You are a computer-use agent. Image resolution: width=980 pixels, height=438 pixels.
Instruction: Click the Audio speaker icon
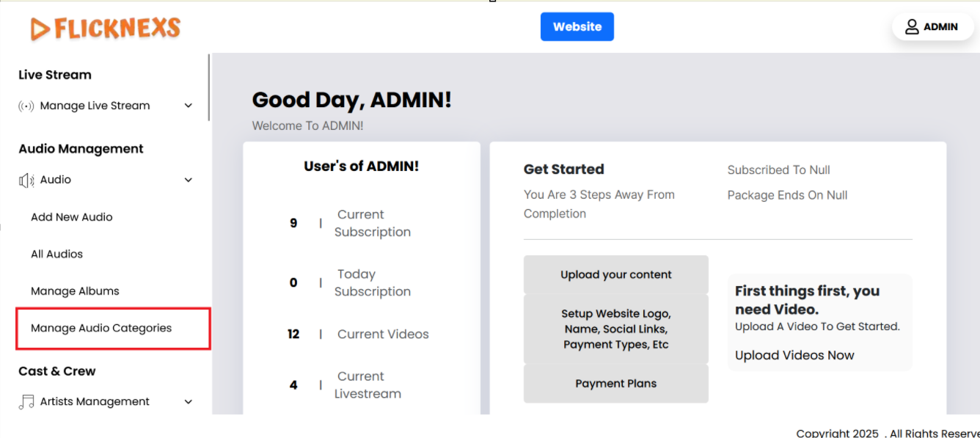(26, 180)
